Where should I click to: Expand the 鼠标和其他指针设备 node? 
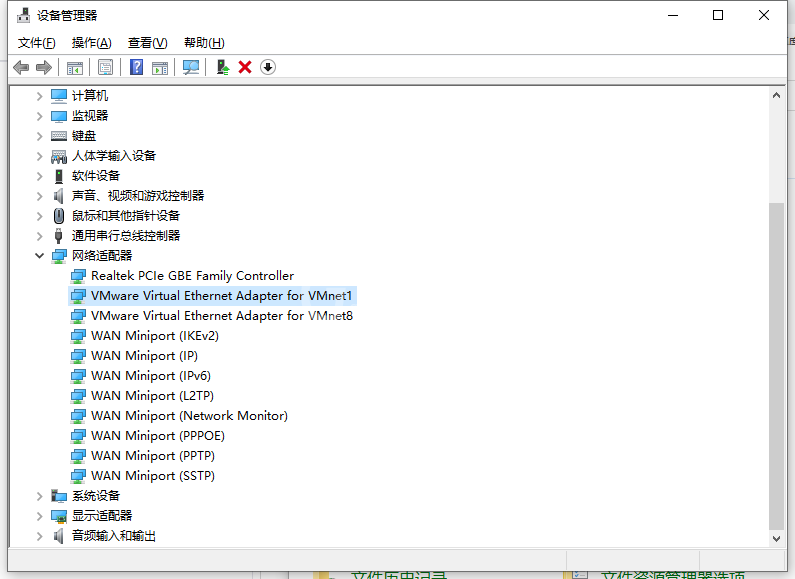point(40,216)
